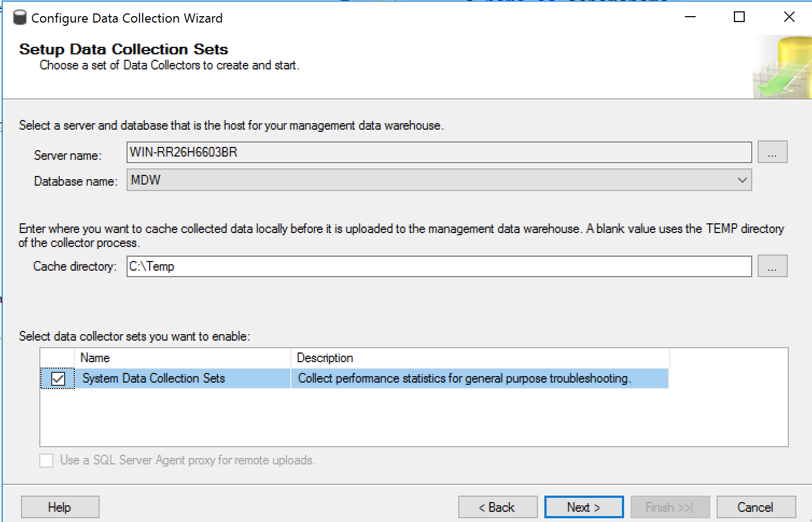Cancel the data collection wizard
The image size is (812, 522).
(x=755, y=507)
